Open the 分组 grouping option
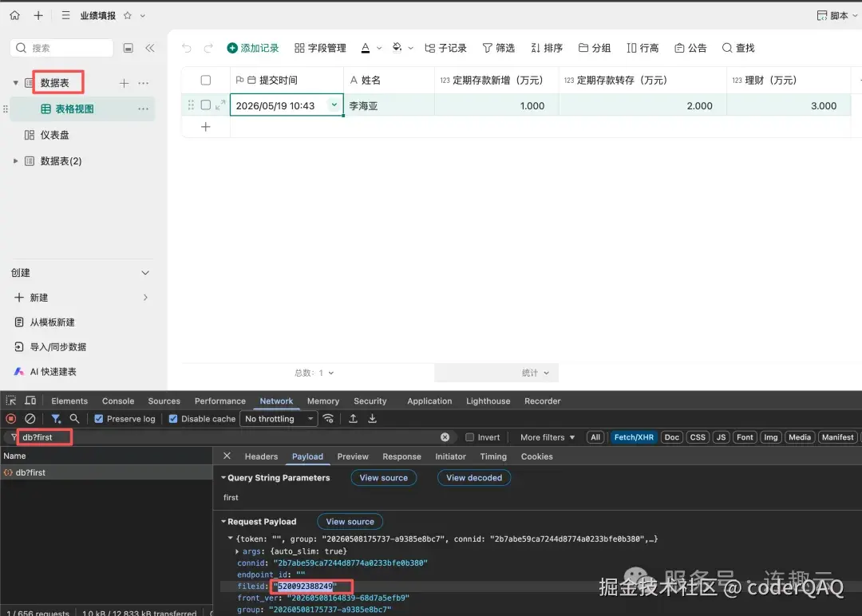Viewport: 862px width, 616px height. tap(595, 48)
